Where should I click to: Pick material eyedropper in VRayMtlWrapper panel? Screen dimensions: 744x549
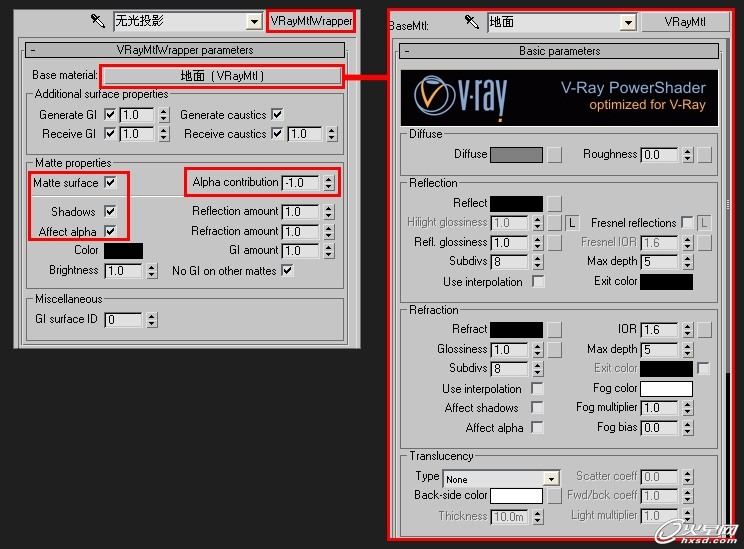pos(97,20)
